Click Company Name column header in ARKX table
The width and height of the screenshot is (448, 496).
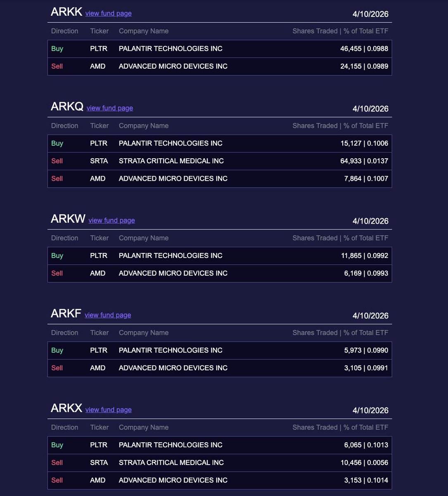coord(143,427)
